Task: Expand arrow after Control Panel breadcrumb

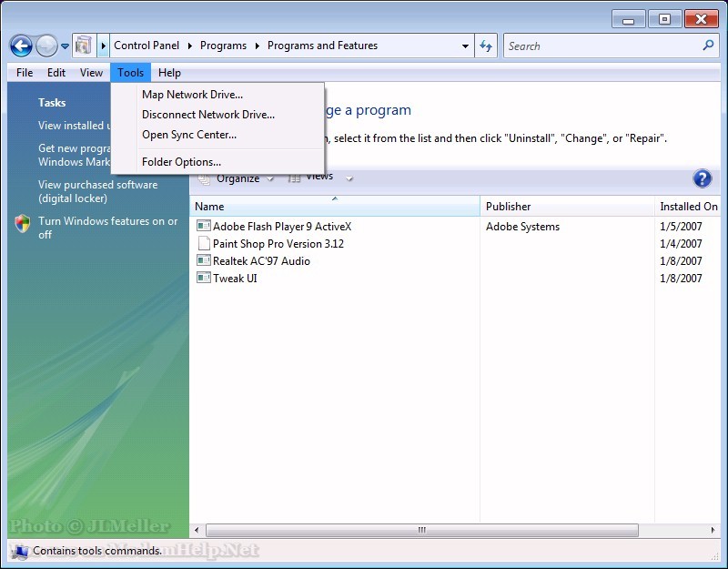Action: 190,46
